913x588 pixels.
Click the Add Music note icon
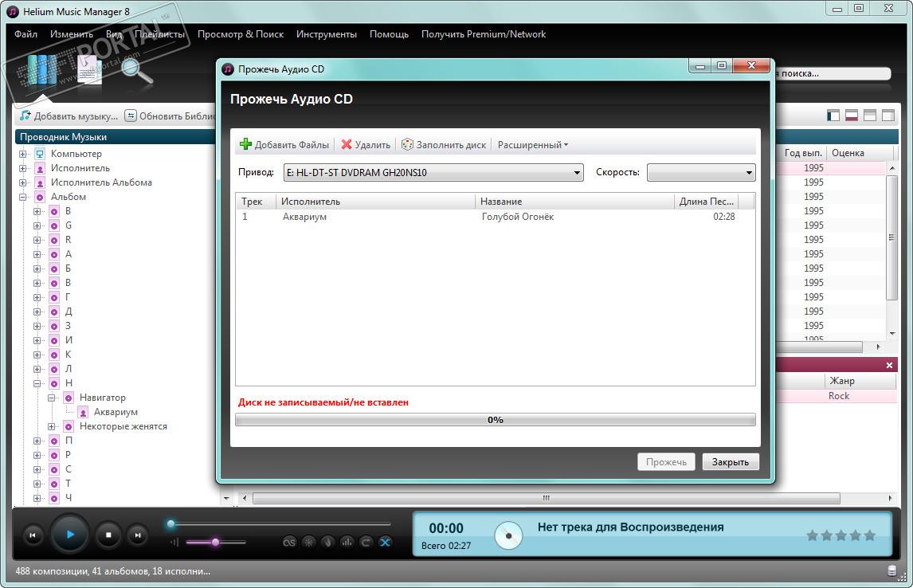25,116
